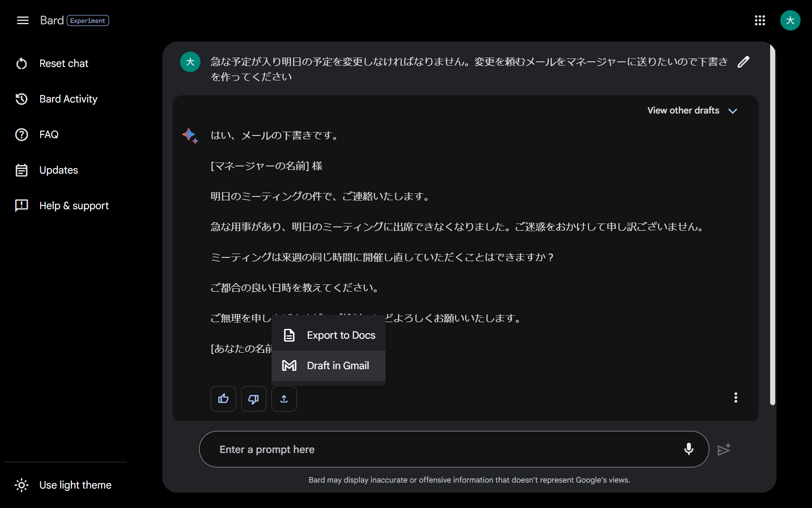Toggle the sidebar with the hamburger menu

coord(22,20)
